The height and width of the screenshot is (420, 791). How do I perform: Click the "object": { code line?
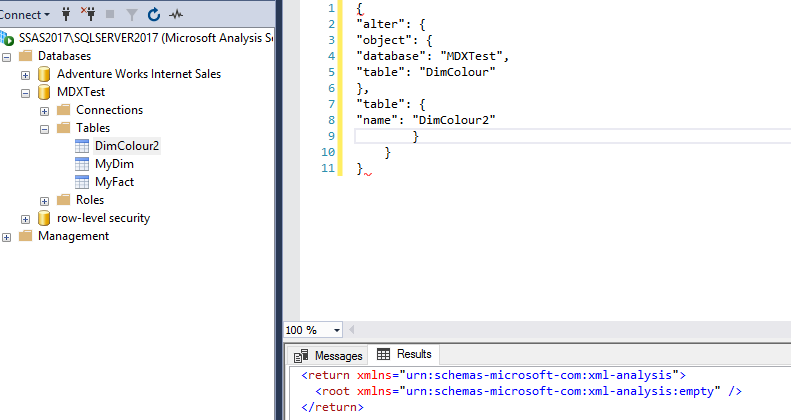(394, 40)
